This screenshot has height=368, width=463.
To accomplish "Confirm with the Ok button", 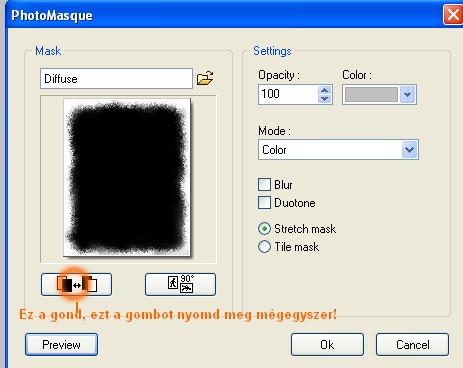I will (x=327, y=344).
